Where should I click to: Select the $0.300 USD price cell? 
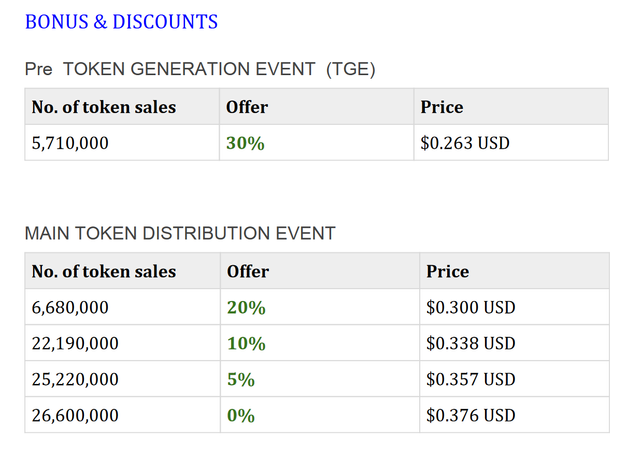click(470, 307)
